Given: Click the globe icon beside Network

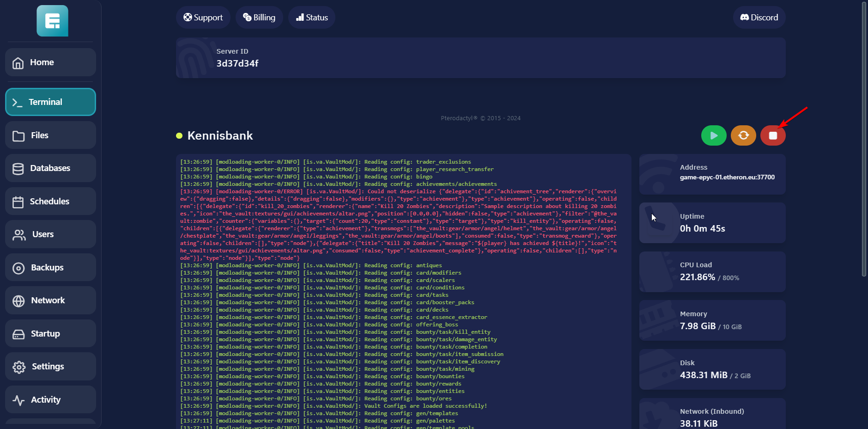Looking at the screenshot, I should pyautogui.click(x=18, y=301).
